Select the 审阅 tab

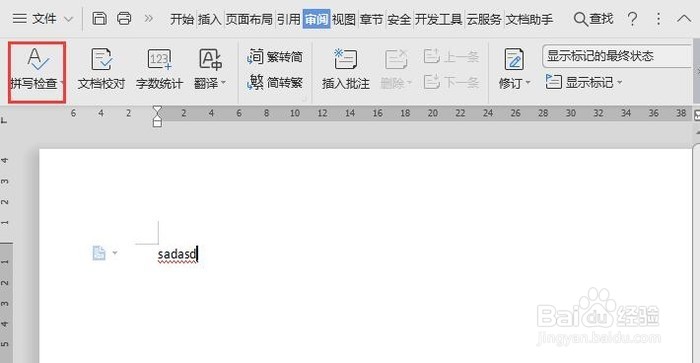point(316,19)
